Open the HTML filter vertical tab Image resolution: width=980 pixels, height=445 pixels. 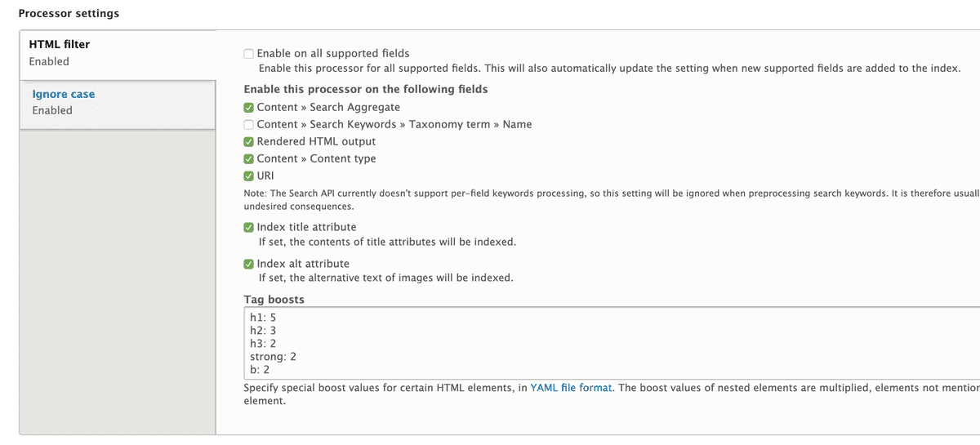click(60, 44)
